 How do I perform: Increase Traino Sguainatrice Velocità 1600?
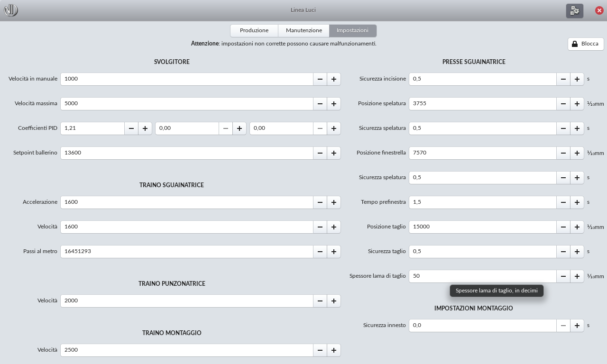[334, 227]
